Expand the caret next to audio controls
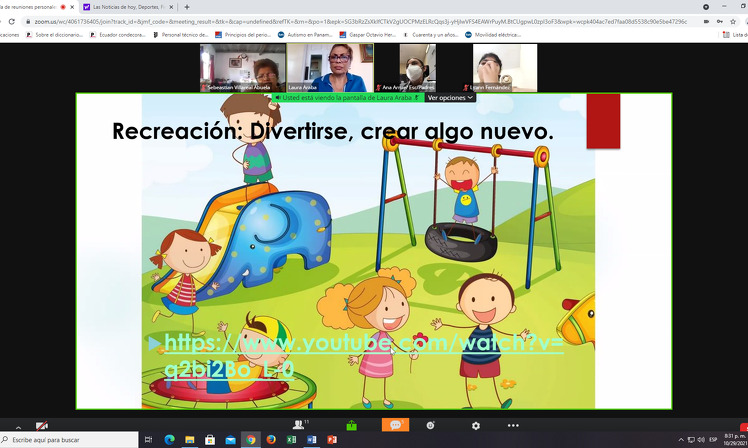748x448 pixels. click(x=18, y=427)
